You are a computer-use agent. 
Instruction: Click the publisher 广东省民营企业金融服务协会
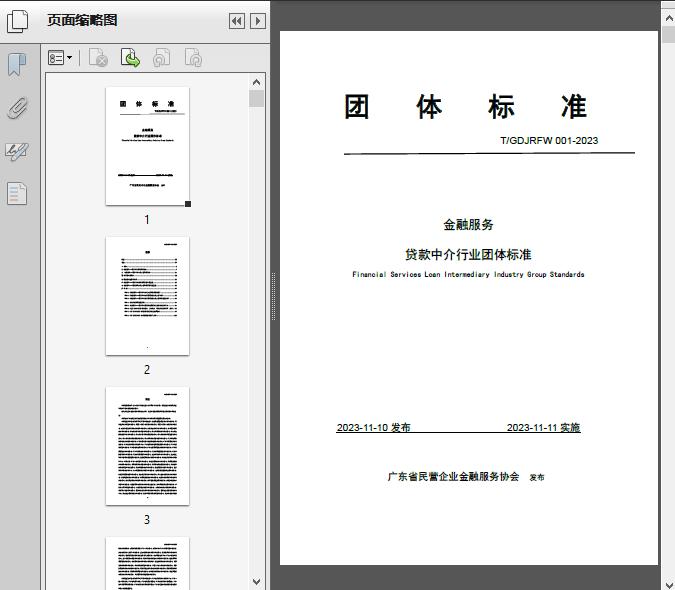tap(453, 476)
